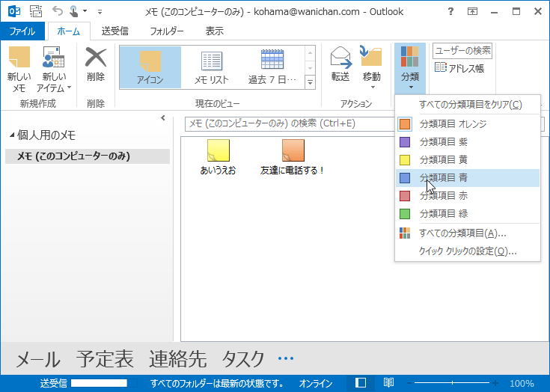Switch view to 過去 7 日
Viewport: 550px width, 392px height.
(x=272, y=67)
